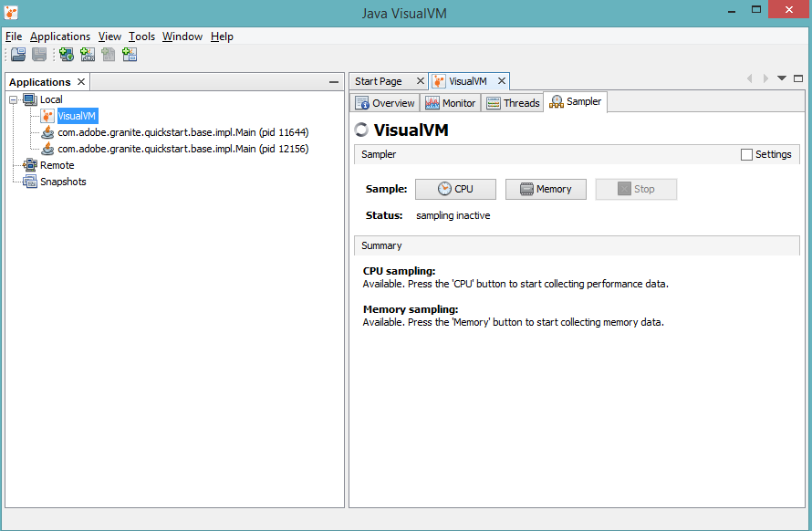Click the Stop sampling button
812x531 pixels.
click(636, 189)
